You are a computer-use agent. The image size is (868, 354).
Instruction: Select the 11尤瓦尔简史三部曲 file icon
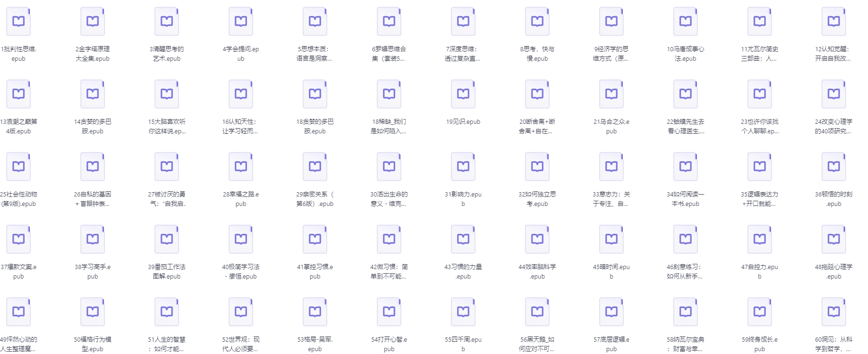760,21
